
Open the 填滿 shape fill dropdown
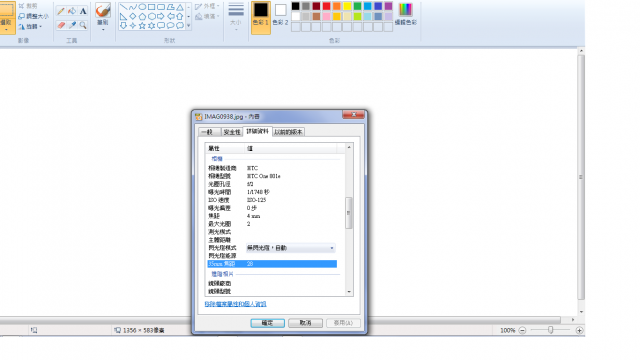point(207,16)
